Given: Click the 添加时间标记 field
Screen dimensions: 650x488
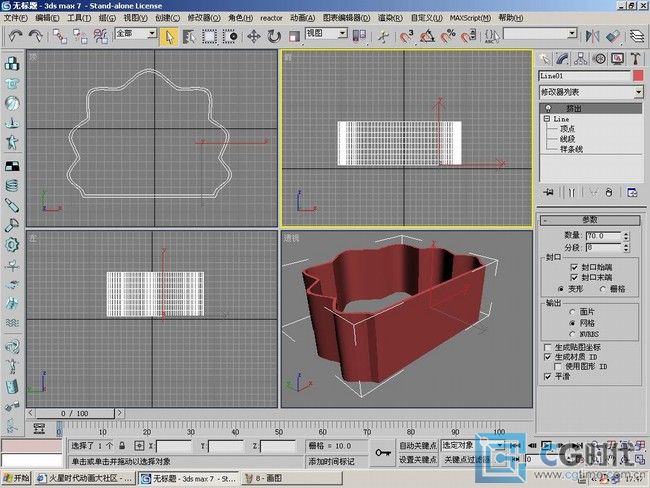Looking at the screenshot, I should click(336, 461).
